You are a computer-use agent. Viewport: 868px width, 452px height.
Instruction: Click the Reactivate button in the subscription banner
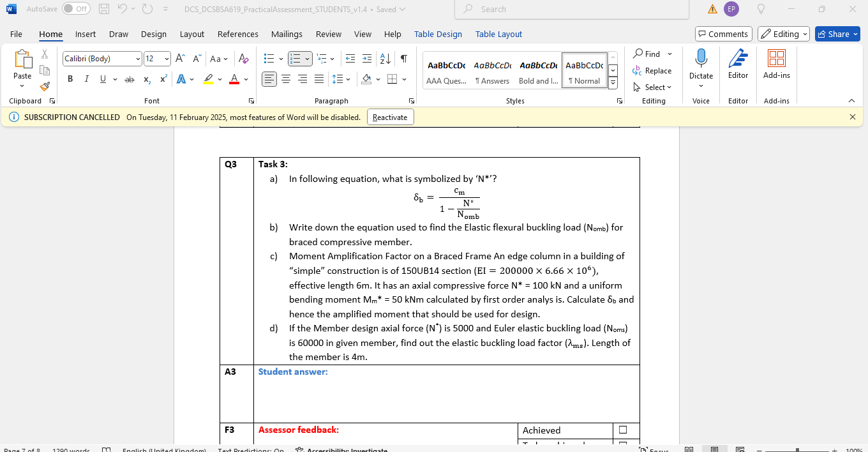point(390,117)
